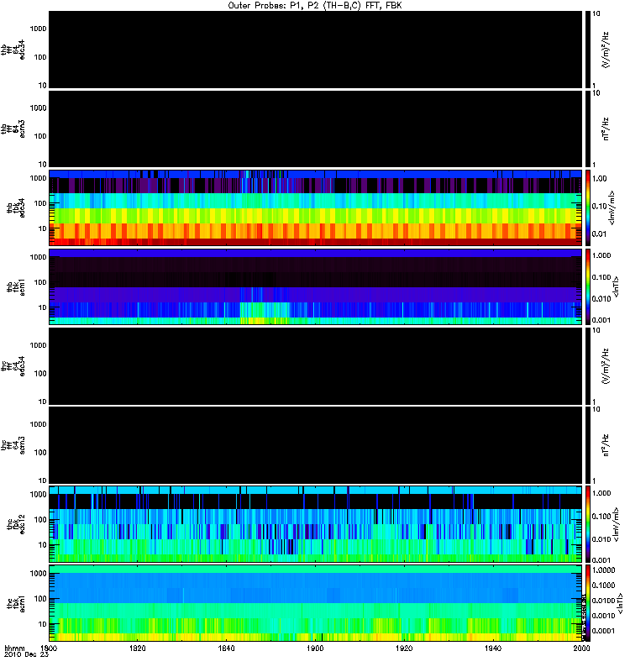
Task: Click the thb fbk edc34 spectrogram panel
Action: pyautogui.click(x=316, y=207)
